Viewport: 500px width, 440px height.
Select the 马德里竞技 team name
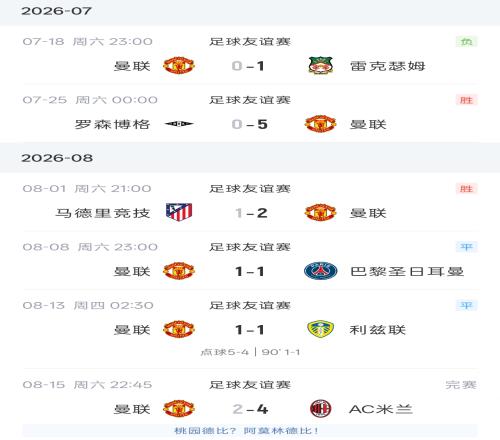click(x=103, y=213)
